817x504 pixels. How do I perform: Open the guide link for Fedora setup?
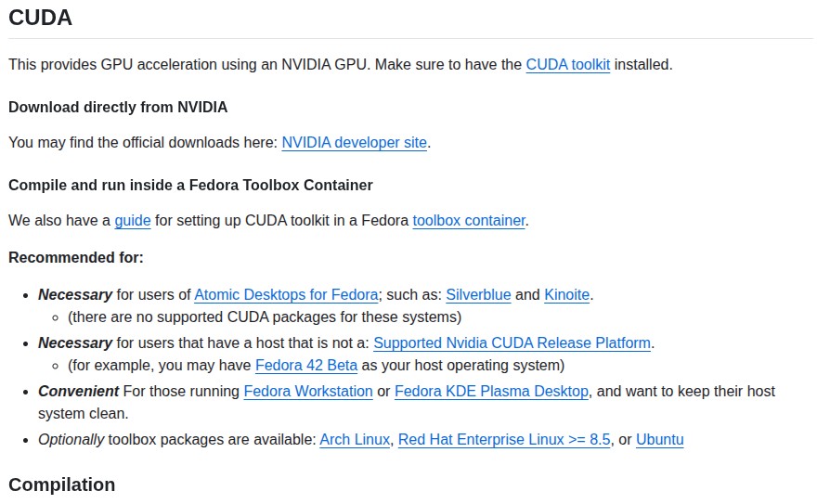[x=133, y=221]
